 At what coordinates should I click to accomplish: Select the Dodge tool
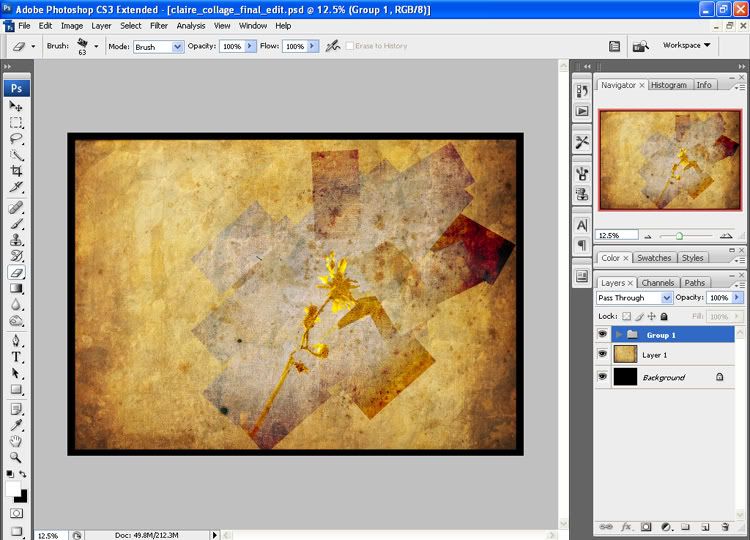[x=16, y=321]
